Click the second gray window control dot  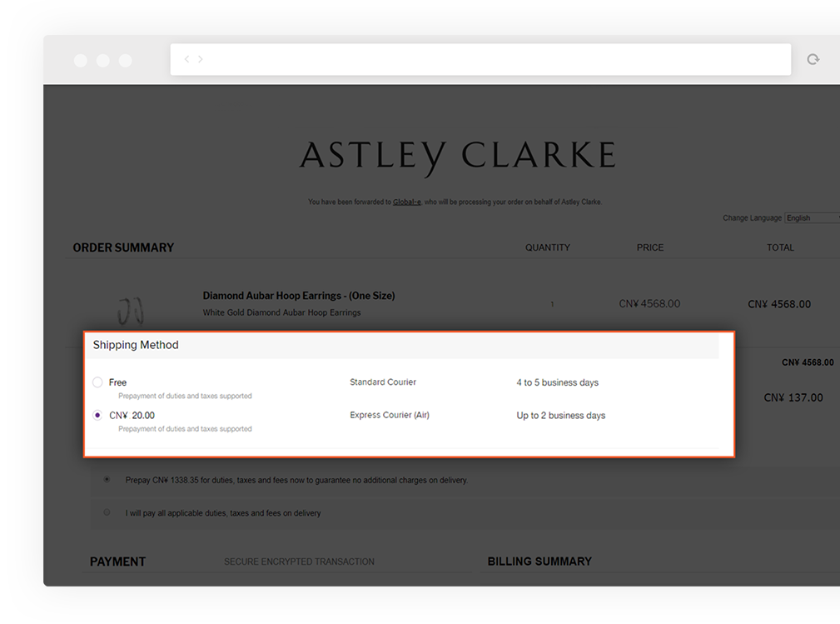pos(103,61)
